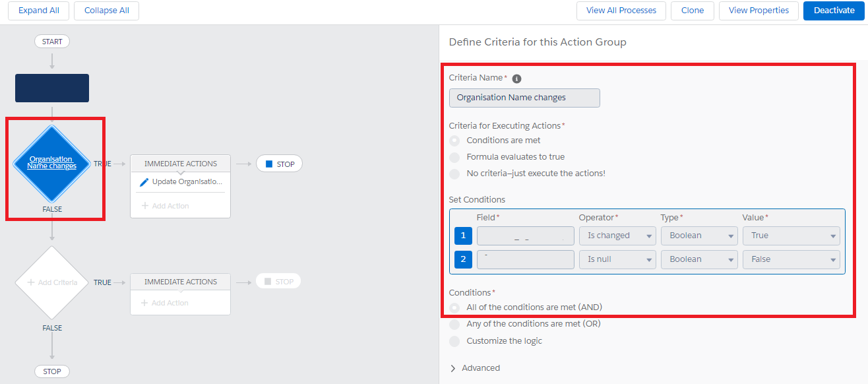Open the Is changed operator dropdown
This screenshot has height=384, width=868.
point(617,236)
